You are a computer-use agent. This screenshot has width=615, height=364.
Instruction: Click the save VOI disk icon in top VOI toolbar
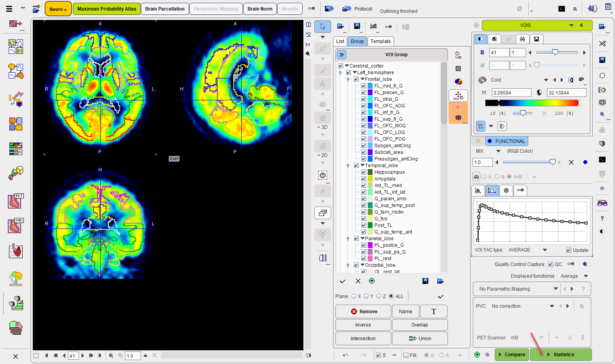[357, 26]
